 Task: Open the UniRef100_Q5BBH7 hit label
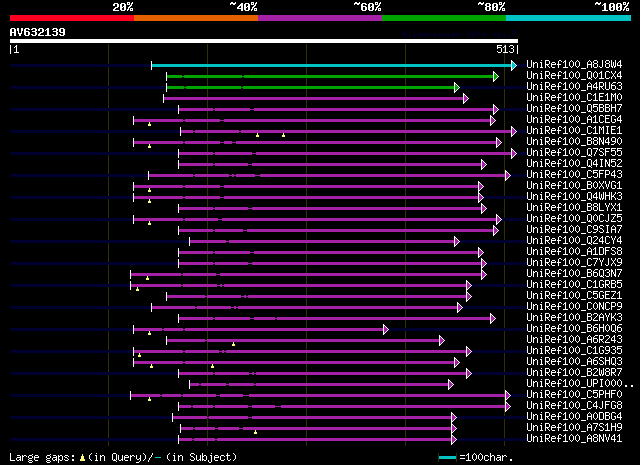574,109
